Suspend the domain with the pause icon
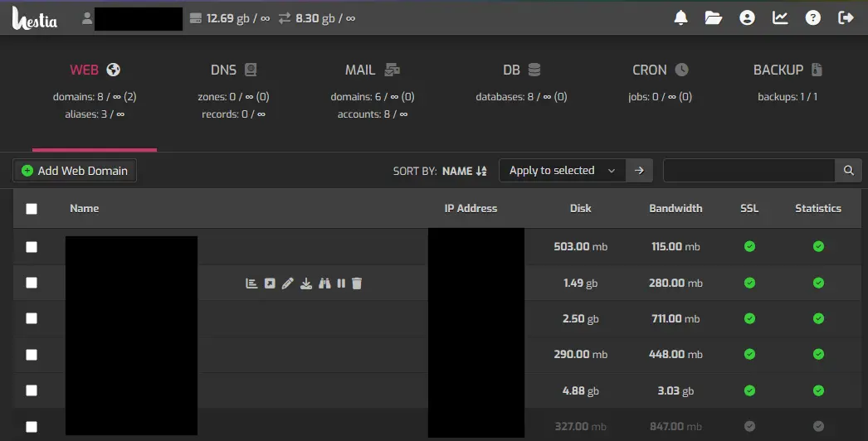This screenshot has height=441, width=868. 341,283
